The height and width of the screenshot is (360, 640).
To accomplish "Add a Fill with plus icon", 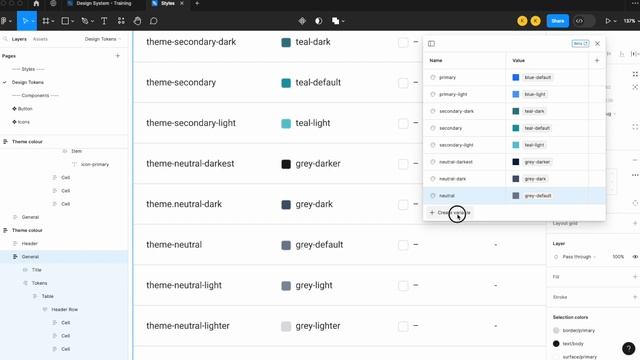I will [x=635, y=277].
